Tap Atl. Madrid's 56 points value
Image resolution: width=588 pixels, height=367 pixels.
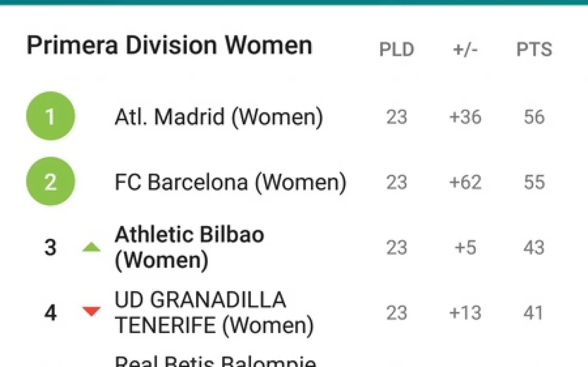tap(534, 117)
